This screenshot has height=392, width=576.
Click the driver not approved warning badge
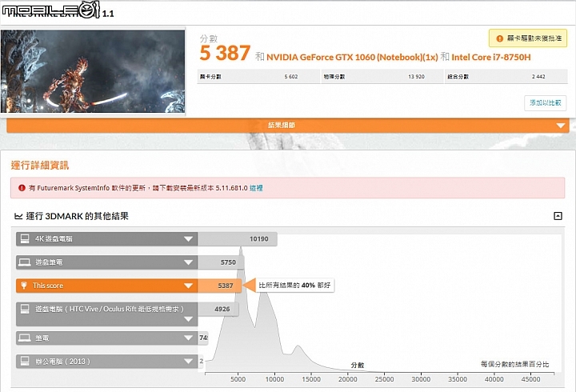point(528,38)
